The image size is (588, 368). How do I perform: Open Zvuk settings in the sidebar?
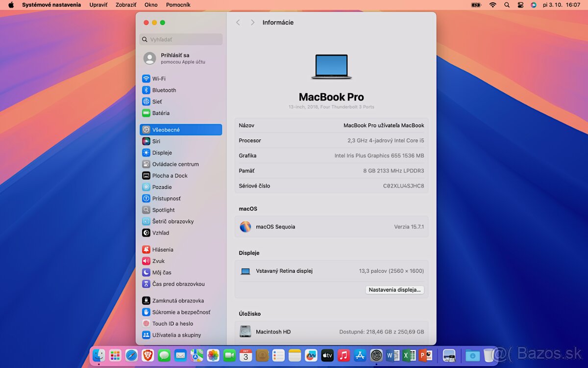tap(158, 261)
